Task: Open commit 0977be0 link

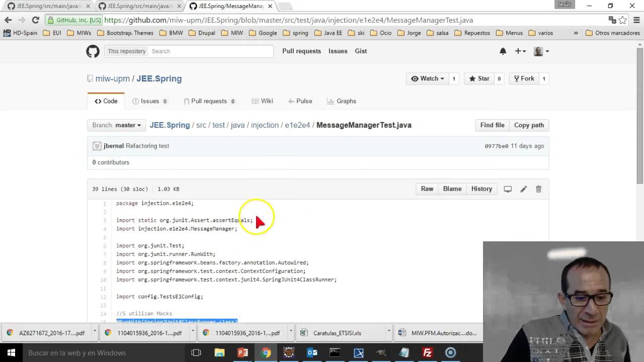Action: tap(496, 146)
